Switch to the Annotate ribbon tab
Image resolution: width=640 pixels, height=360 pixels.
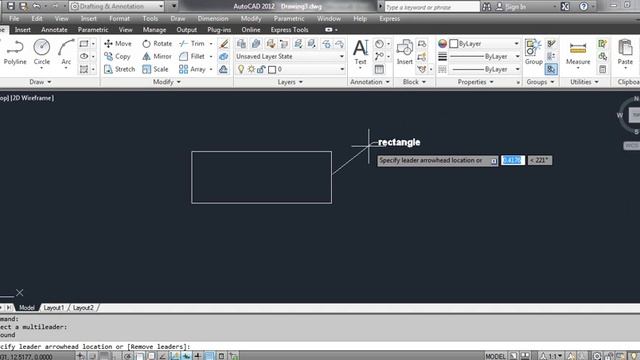(54, 30)
